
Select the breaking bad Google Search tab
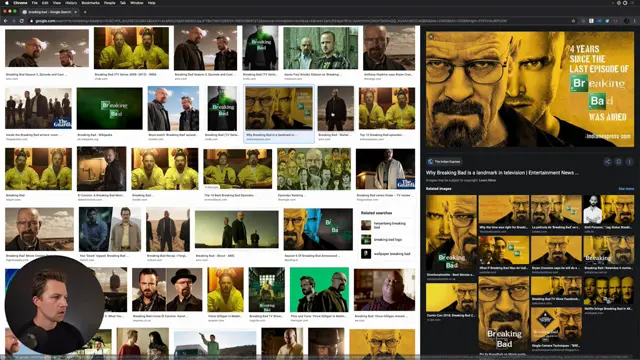click(x=49, y=12)
